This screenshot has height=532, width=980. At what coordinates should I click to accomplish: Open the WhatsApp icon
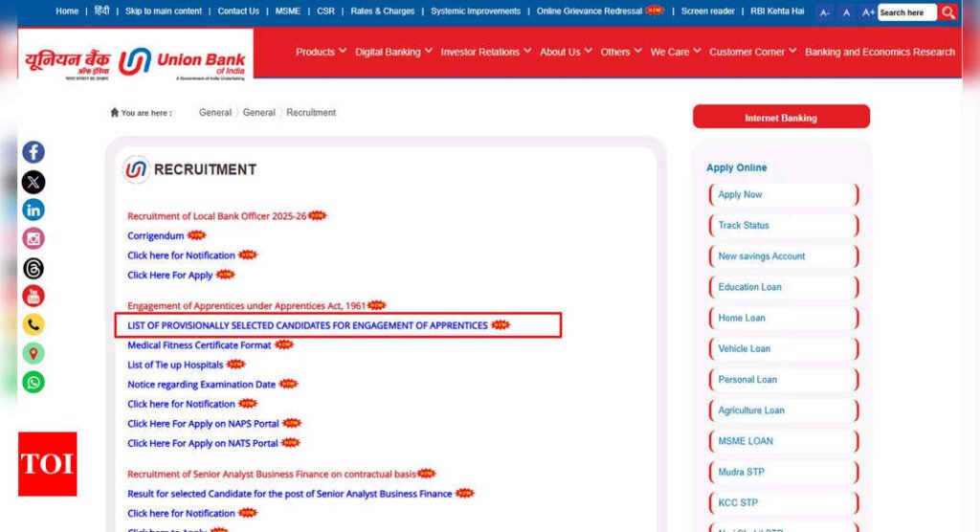pos(33,382)
